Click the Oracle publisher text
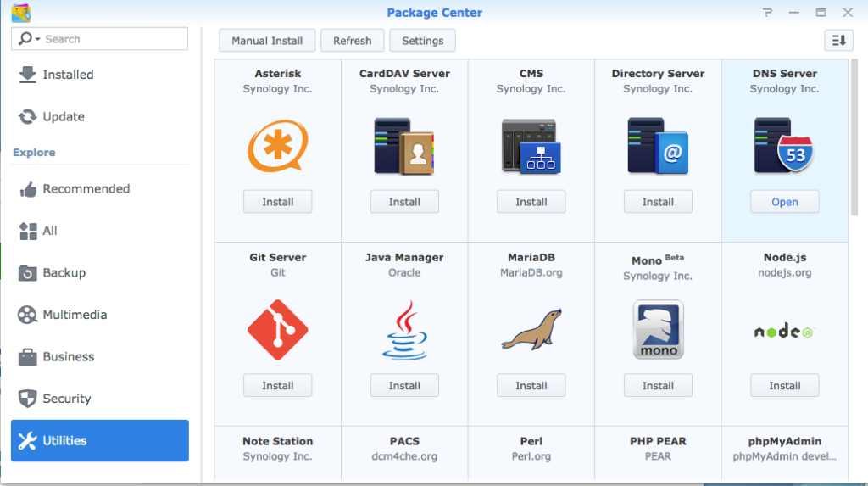This screenshot has width=868, height=486. pyautogui.click(x=404, y=272)
